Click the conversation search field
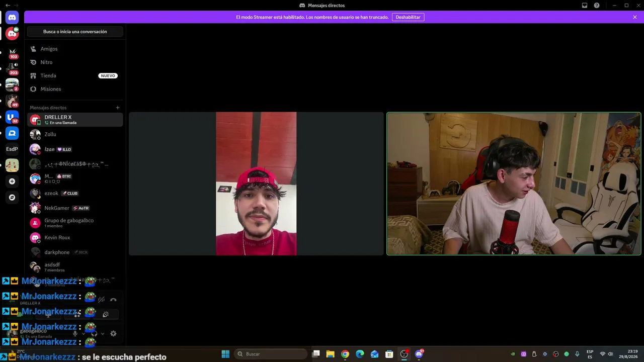 pos(75,32)
